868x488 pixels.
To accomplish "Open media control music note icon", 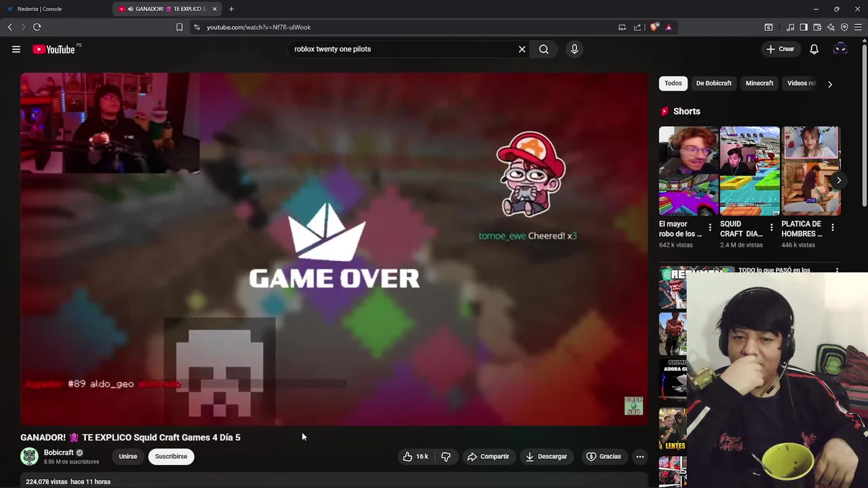I will click(x=790, y=27).
